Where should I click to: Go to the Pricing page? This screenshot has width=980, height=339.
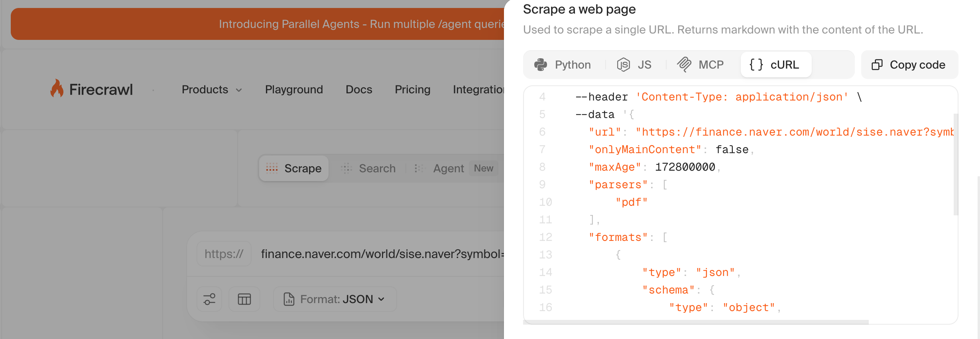coord(413,90)
